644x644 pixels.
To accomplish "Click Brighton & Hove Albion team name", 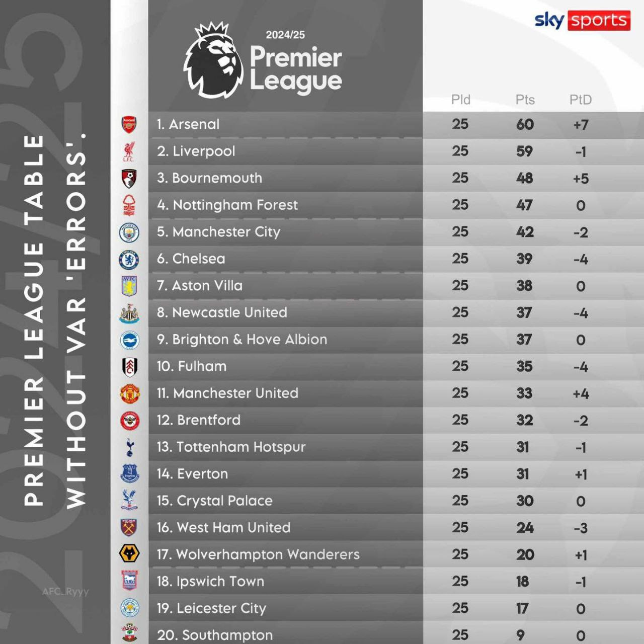I will 250,340.
